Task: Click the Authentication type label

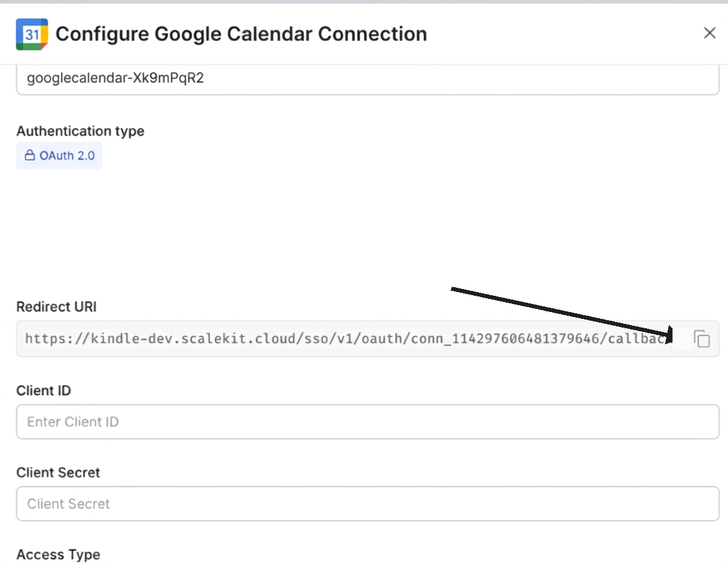Action: (80, 131)
